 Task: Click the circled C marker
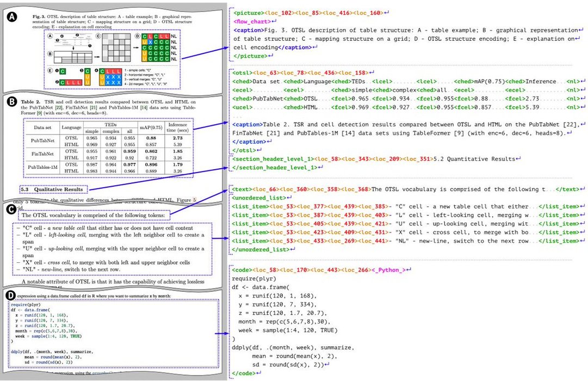coord(13,208)
